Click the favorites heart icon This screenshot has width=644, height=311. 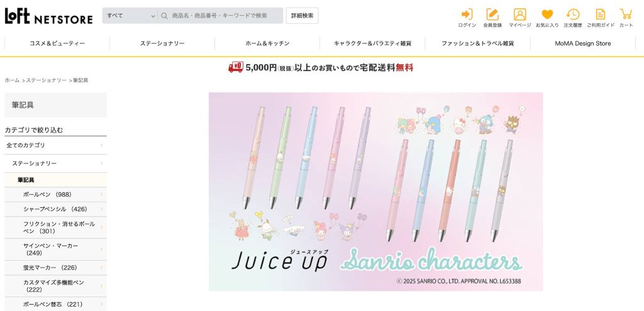547,15
